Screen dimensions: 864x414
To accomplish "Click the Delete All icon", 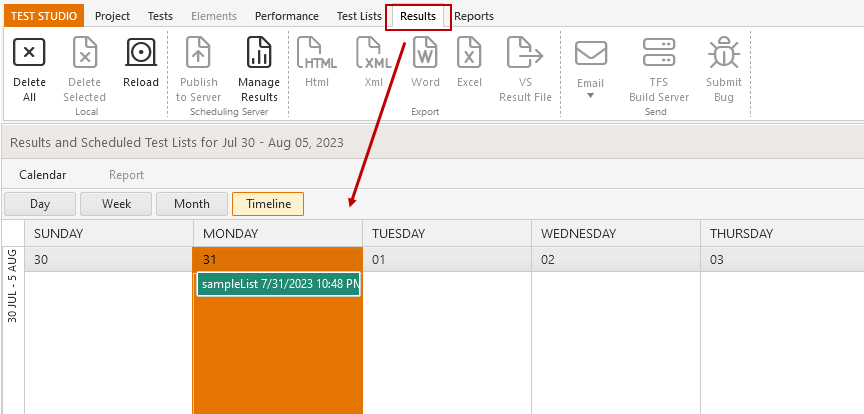I will coord(29,52).
